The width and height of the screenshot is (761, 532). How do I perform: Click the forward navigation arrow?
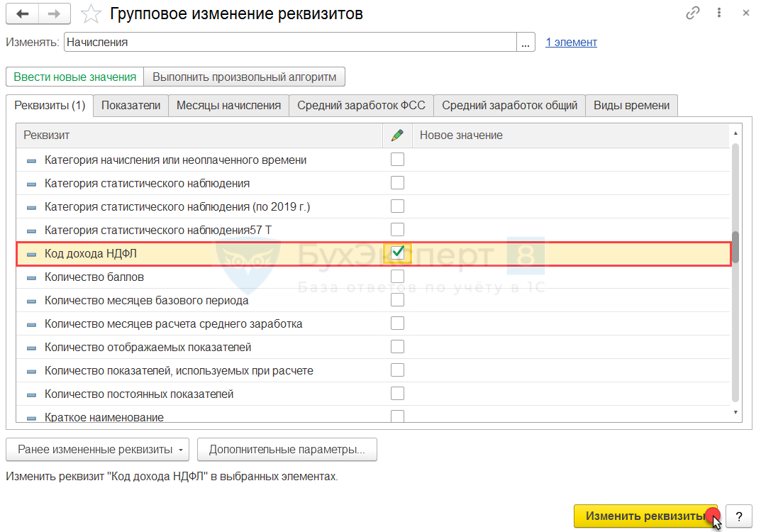[x=54, y=13]
